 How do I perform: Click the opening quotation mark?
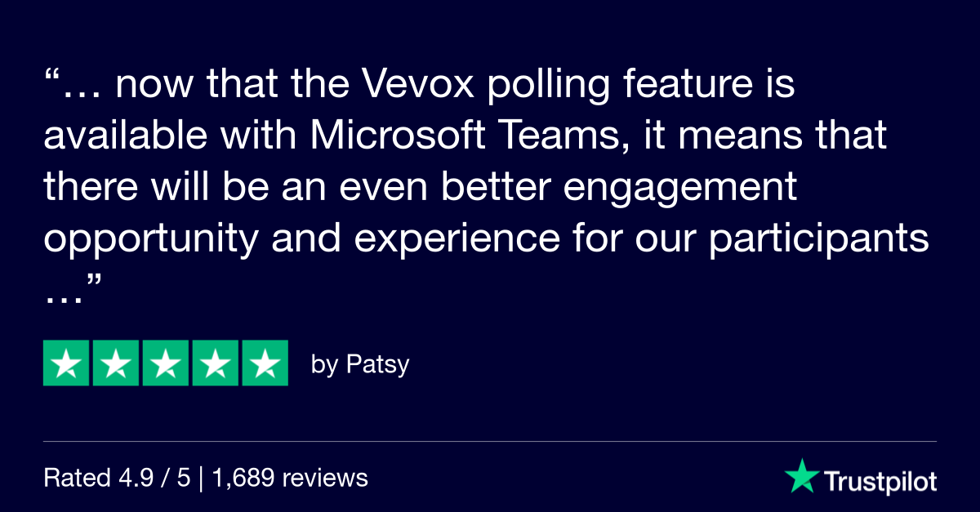(x=51, y=80)
